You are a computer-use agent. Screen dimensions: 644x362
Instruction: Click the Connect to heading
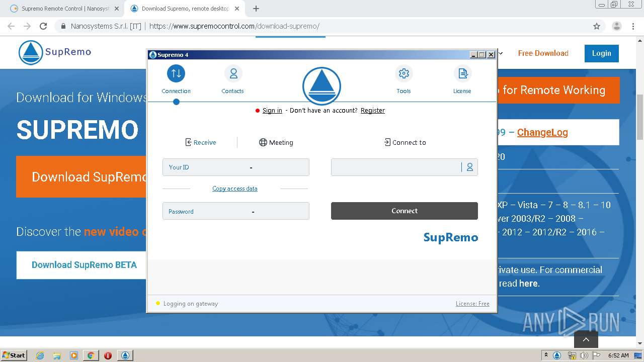(405, 142)
